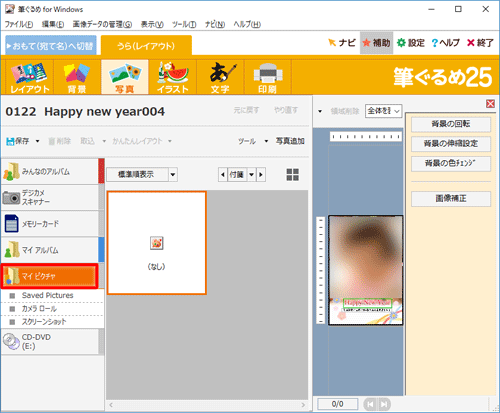Click the 0/0 page counter field
This screenshot has width=500, height=413.
click(337, 404)
